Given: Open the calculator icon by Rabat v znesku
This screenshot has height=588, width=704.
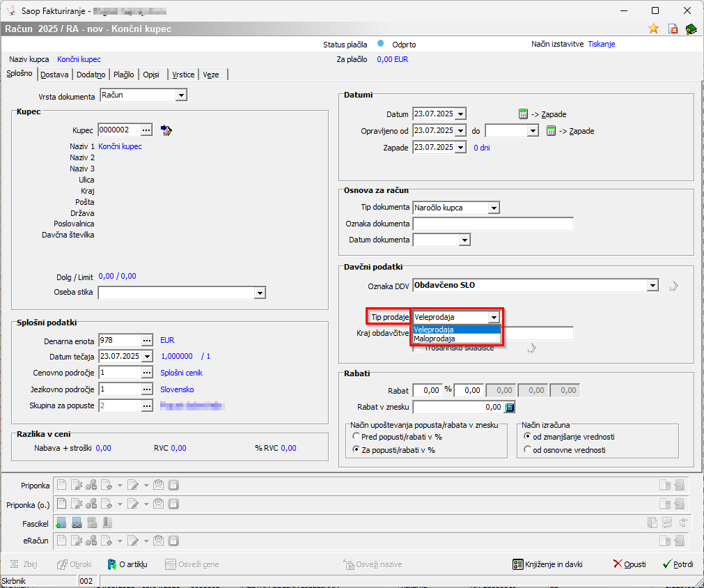Looking at the screenshot, I should coord(510,407).
